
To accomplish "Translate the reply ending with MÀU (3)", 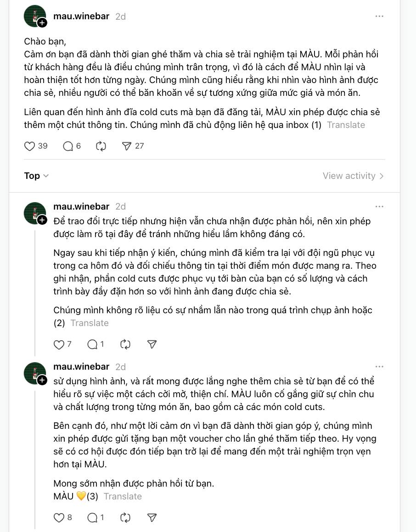I will [x=123, y=496].
